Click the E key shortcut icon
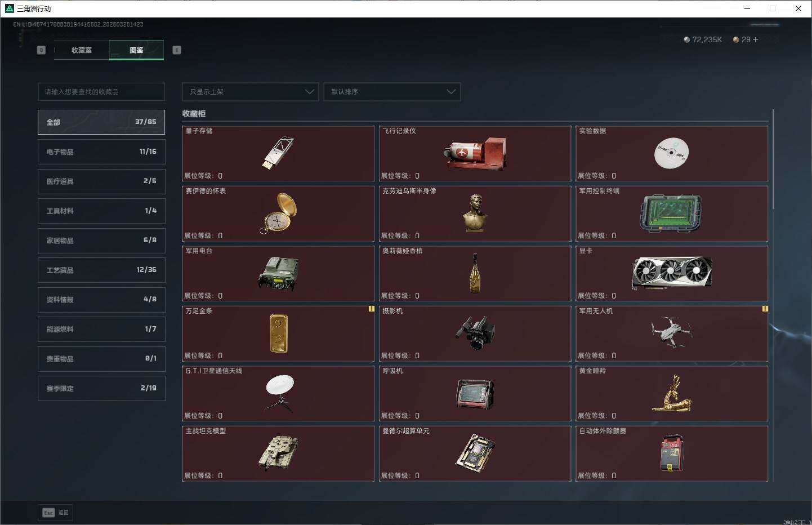 177,50
